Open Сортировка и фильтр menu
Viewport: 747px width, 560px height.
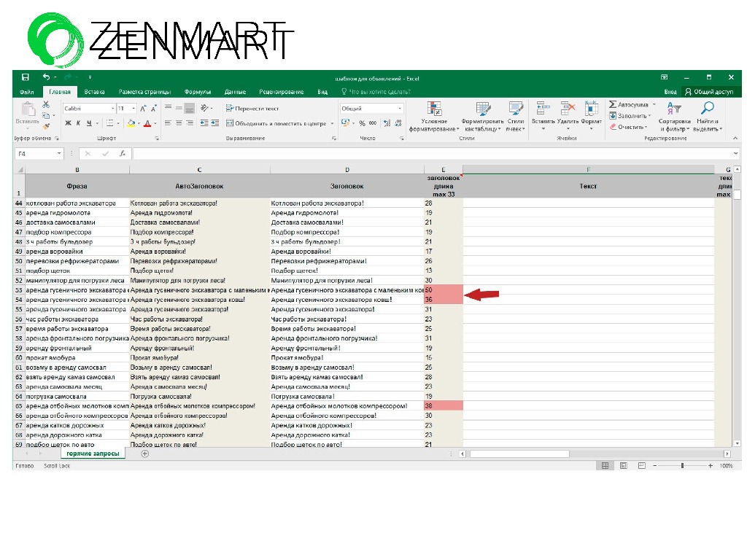pyautogui.click(x=675, y=117)
